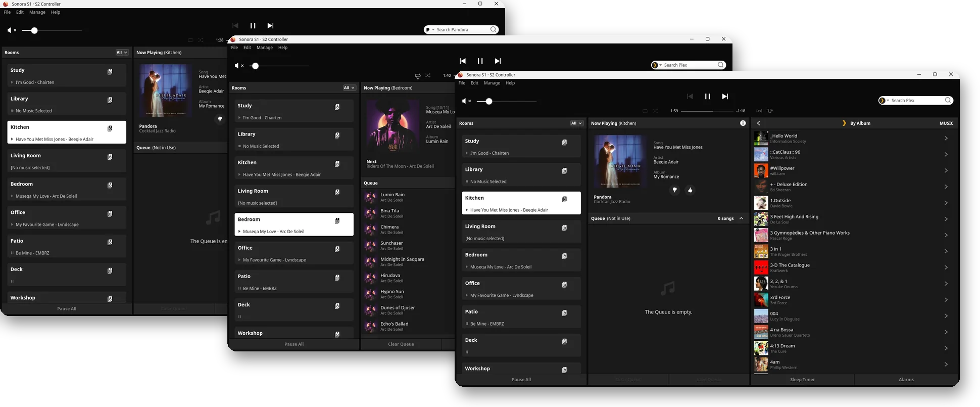Image resolution: width=980 pixels, height=407 pixels.
Task: Select 3-D The Catalogue album thumbnail
Action: pos(761,267)
